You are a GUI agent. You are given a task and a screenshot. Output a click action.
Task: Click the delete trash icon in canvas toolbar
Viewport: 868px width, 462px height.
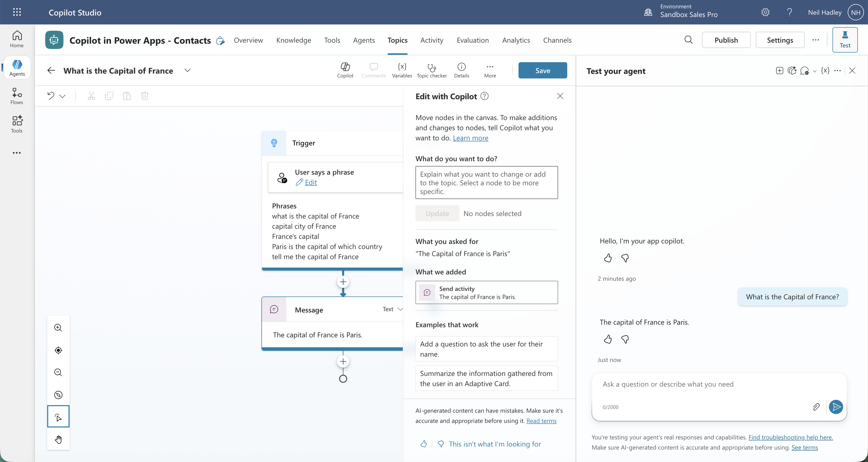pyautogui.click(x=145, y=96)
